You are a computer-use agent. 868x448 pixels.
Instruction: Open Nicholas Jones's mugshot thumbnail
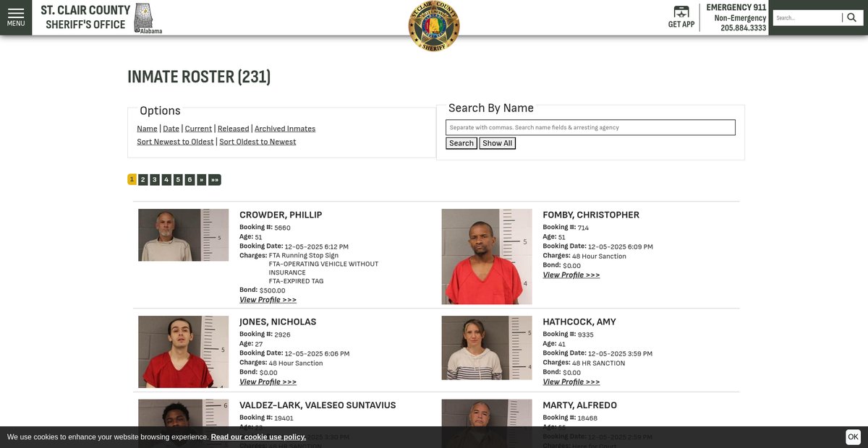click(x=184, y=352)
